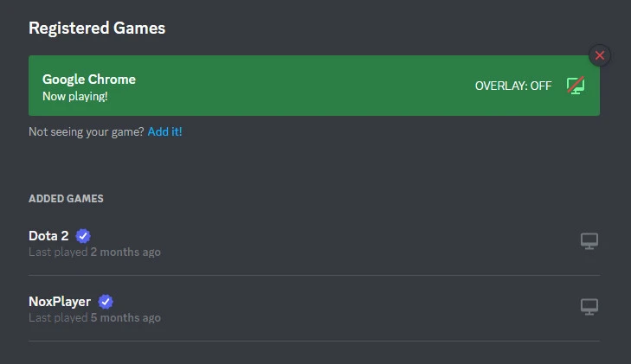
Task: Click the "OVERLAY: OFF" label
Action: click(x=513, y=86)
